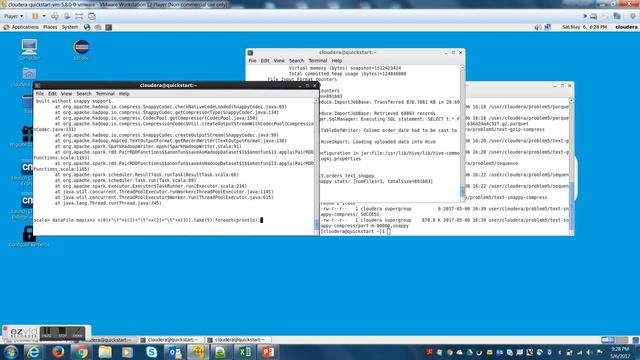
Task: Open the Eclipse desktop icon
Action: tap(81, 50)
